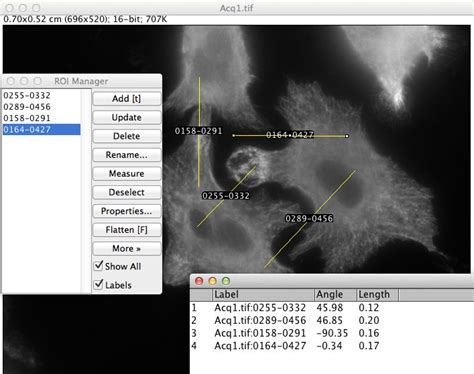Click the 0289-0456 label on image

tap(309, 218)
